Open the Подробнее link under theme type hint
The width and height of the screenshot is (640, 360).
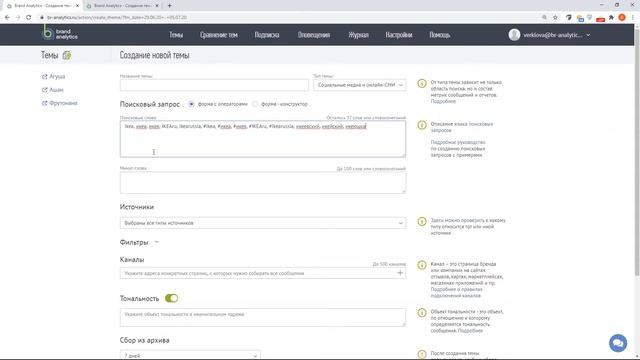(443, 101)
